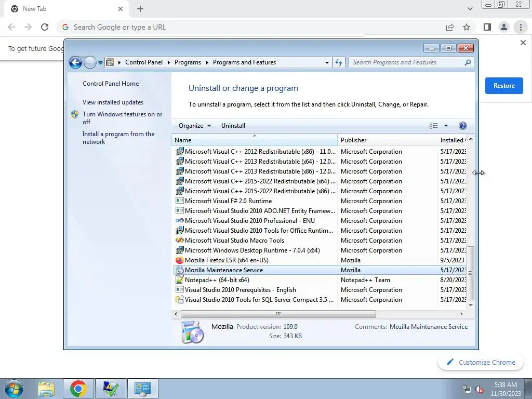Close the Chrome restore notification

pos(523,43)
